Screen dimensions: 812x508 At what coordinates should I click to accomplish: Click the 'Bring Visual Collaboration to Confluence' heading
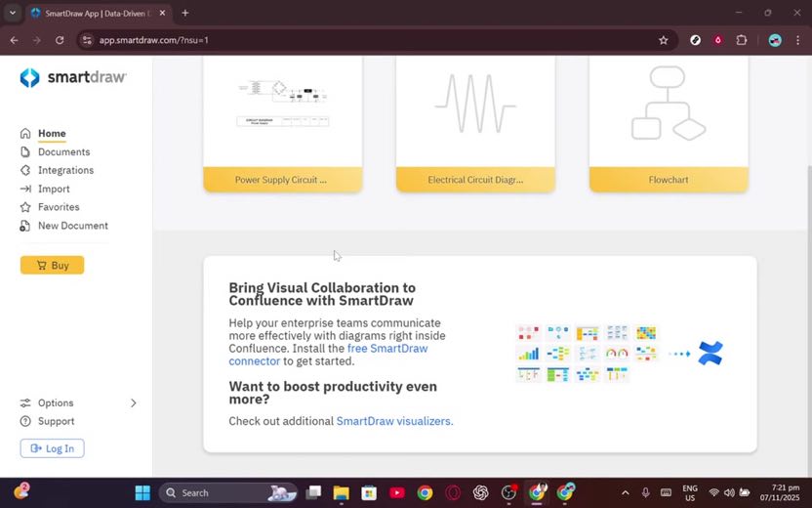coord(322,294)
